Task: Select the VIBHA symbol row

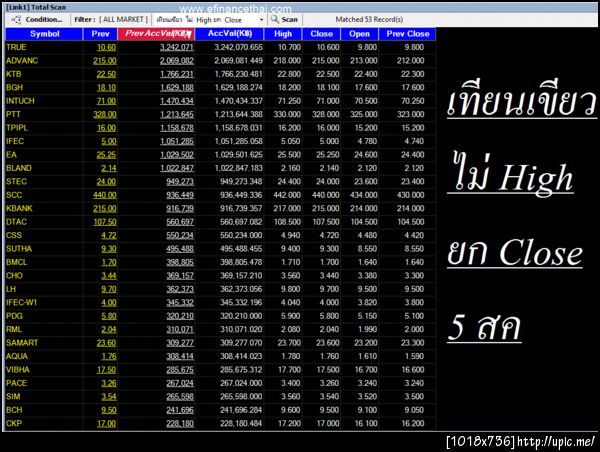Action: [220, 369]
